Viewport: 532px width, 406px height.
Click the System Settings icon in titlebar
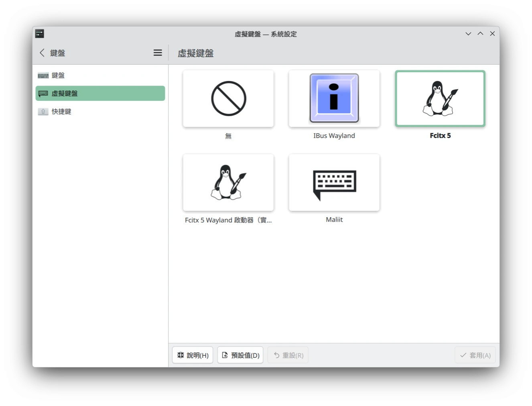coord(39,33)
